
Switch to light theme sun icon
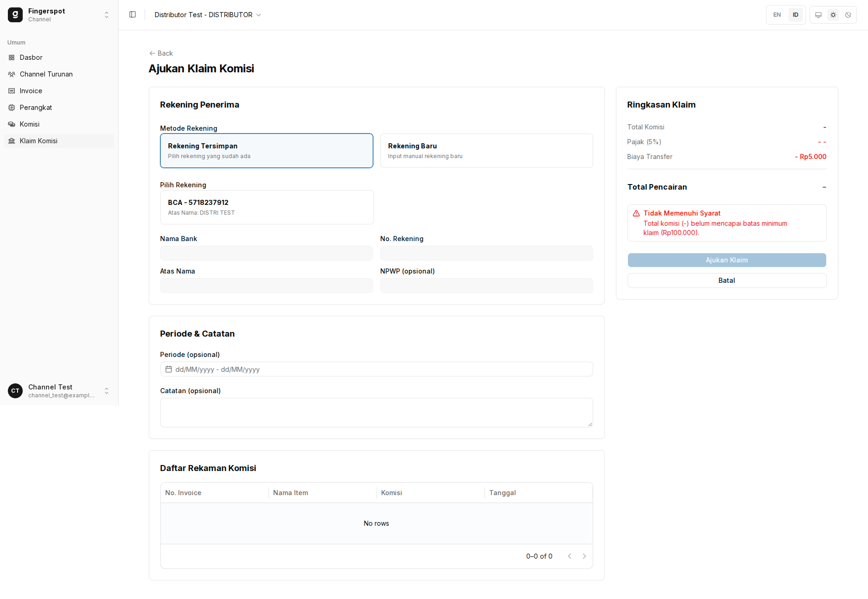833,15
